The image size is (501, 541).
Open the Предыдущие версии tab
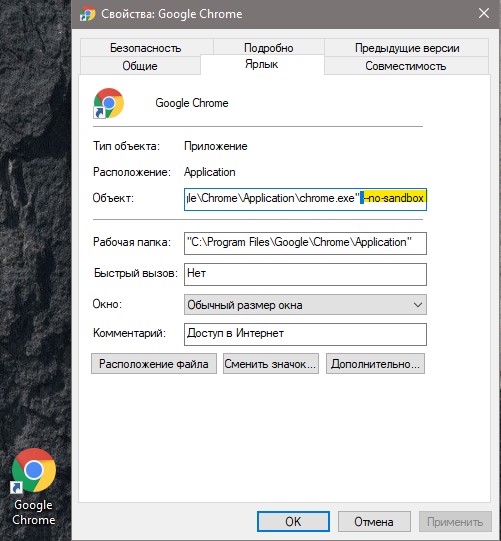pos(406,48)
